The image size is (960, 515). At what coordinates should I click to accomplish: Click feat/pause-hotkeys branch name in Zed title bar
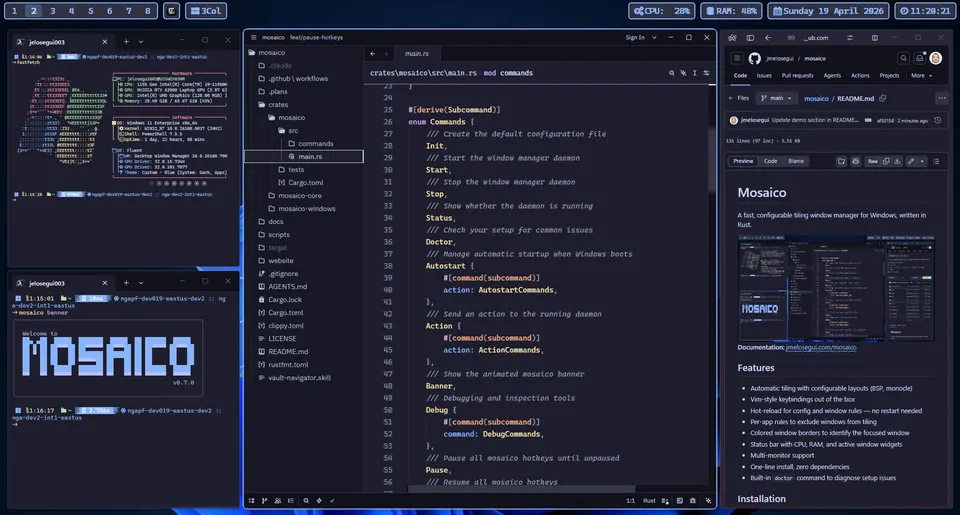316,37
